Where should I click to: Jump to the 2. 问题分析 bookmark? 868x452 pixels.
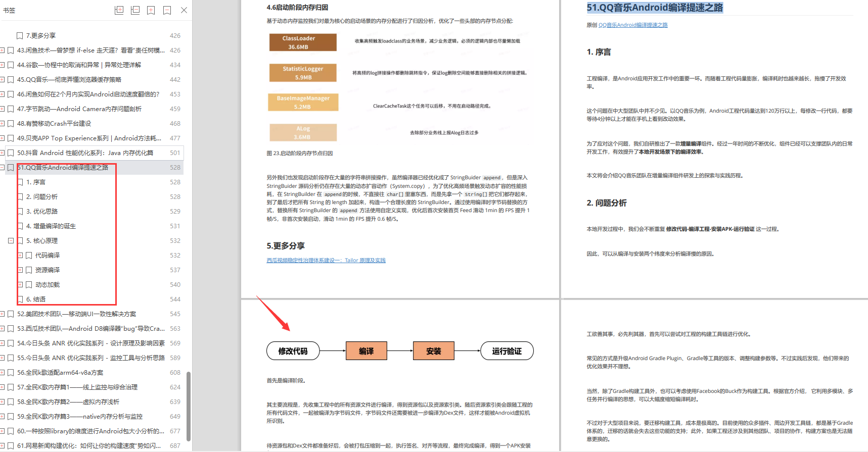(x=42, y=197)
